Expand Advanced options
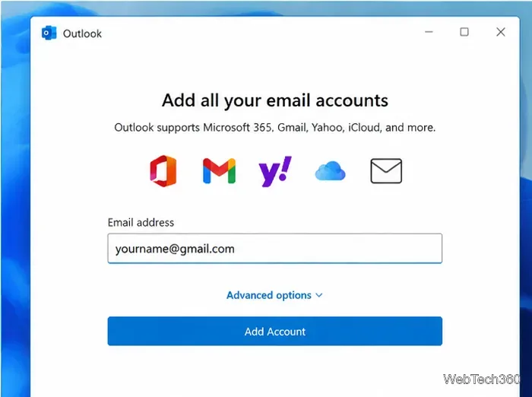Viewport: 532px width, 397px height. pos(274,295)
